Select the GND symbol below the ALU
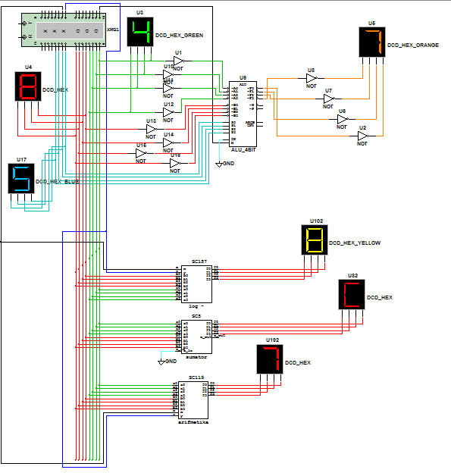 [219, 164]
